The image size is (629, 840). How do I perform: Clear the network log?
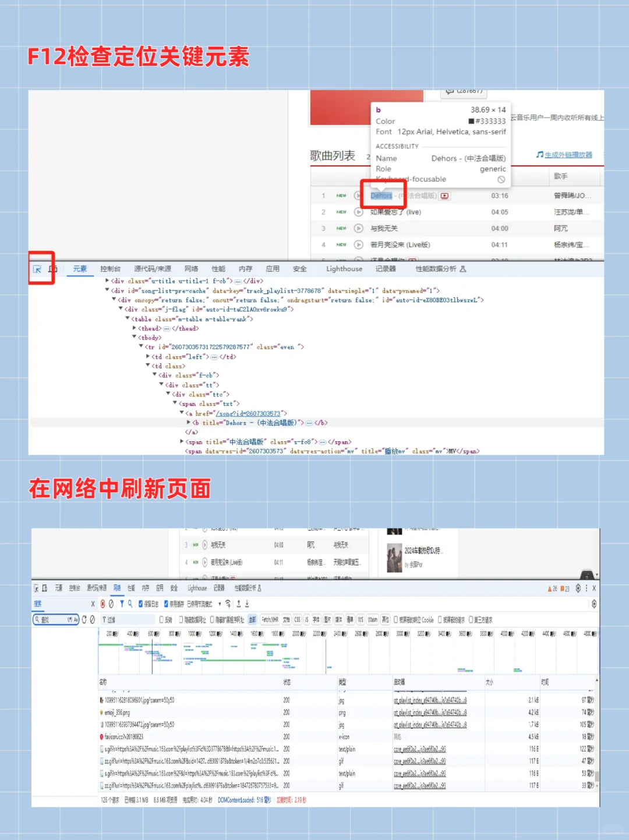point(111,604)
